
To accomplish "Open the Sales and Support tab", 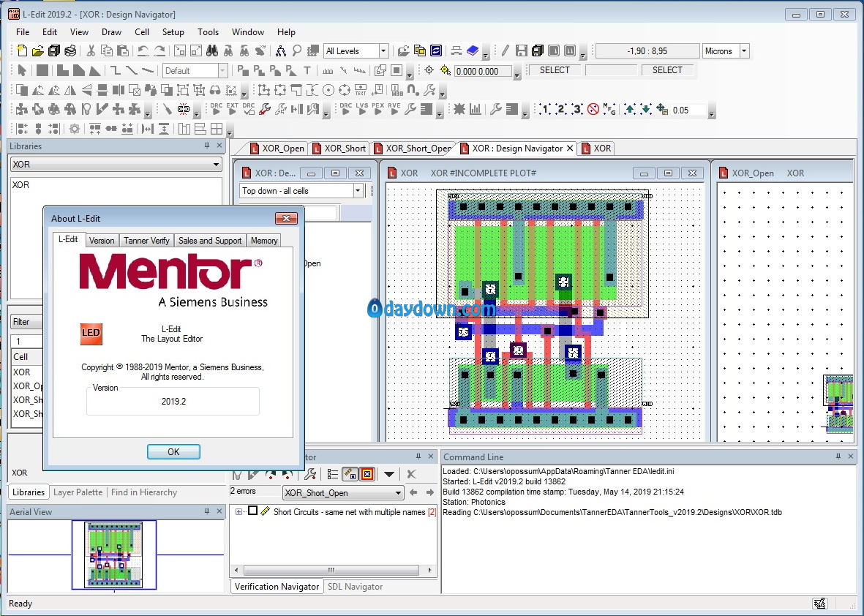I will (209, 240).
